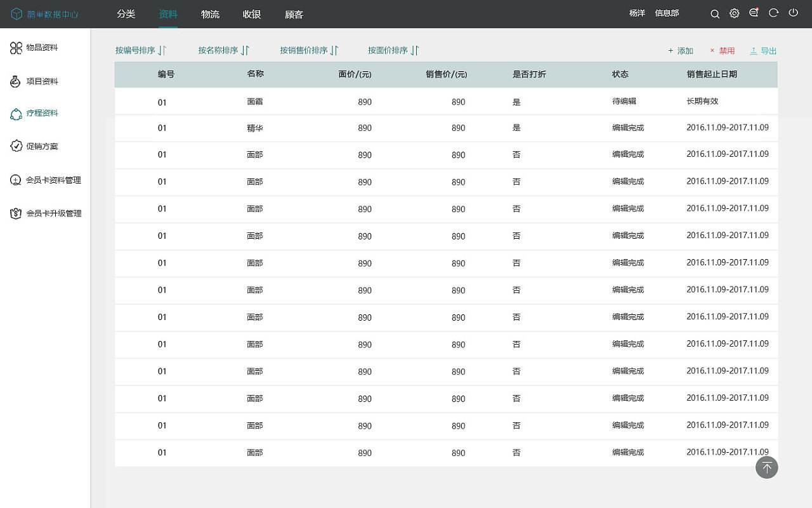The image size is (812, 508).
Task: Click the scroll-to-top arrow circle button
Action: (766, 468)
